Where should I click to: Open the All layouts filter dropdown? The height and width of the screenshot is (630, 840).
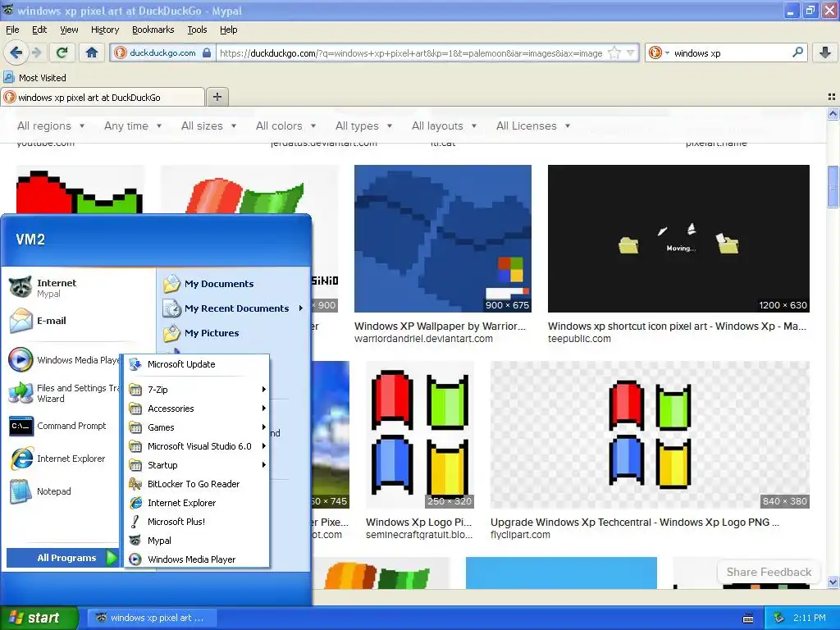tap(444, 126)
